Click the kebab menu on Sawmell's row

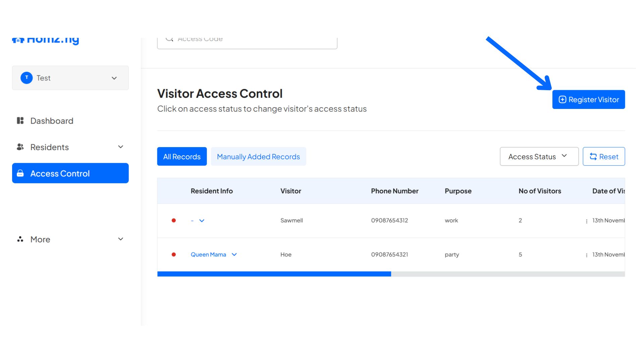(x=586, y=221)
